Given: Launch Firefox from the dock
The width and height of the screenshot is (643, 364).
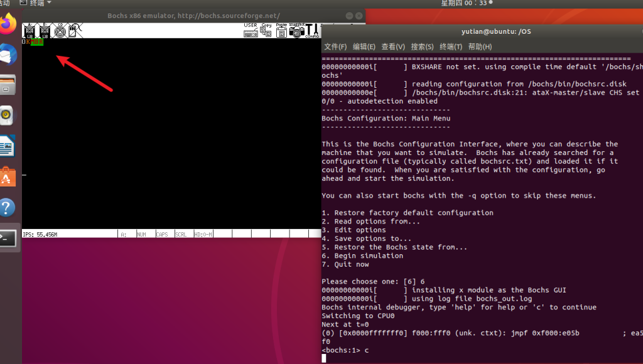Looking at the screenshot, I should click(x=8, y=24).
